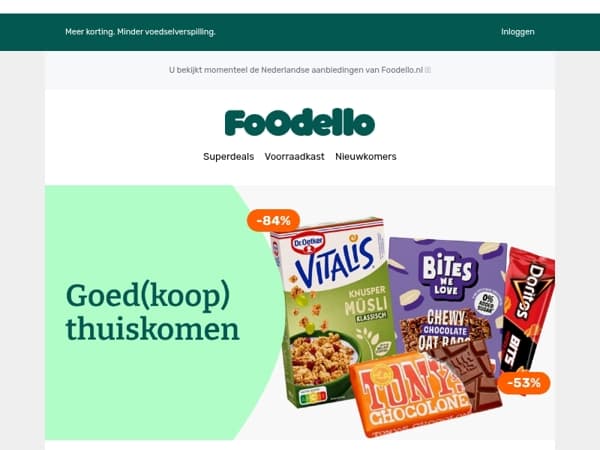
Task: Click the Inloggen link
Action: coord(518,32)
